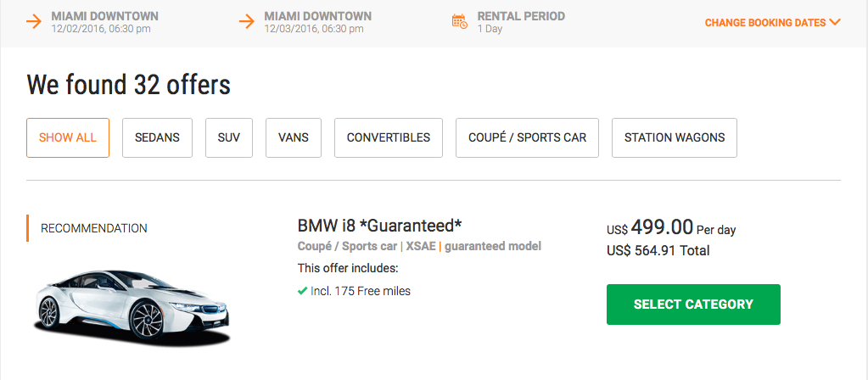Click the return Miami Downtown 12/03/2016 text

pyautogui.click(x=317, y=22)
